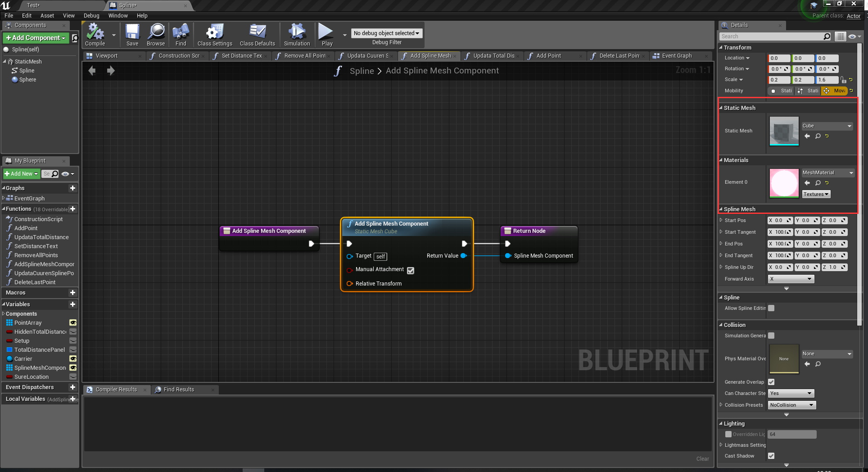Uncheck the Manual Attachment checkbox

410,270
